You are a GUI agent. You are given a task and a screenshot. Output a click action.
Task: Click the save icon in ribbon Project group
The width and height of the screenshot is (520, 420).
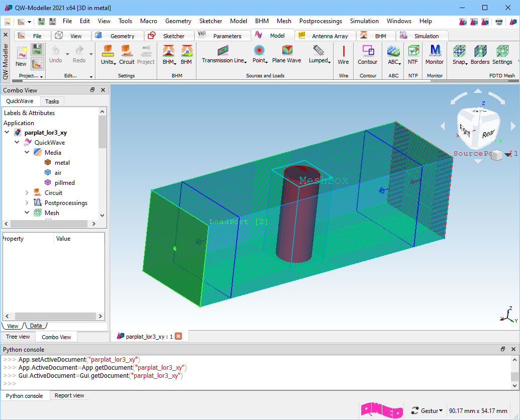pos(37,50)
